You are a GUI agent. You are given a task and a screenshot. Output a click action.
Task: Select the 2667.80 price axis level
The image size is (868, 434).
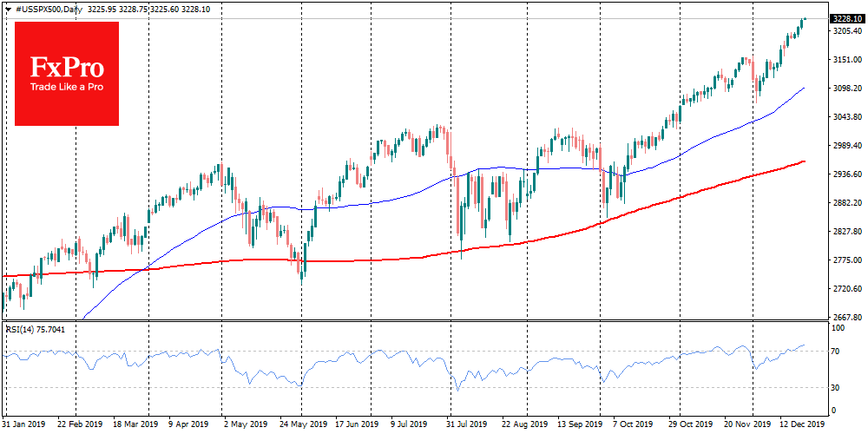845,318
